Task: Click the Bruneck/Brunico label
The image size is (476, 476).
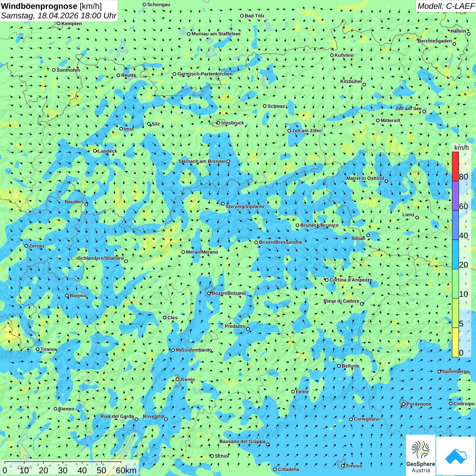Action: click(319, 225)
